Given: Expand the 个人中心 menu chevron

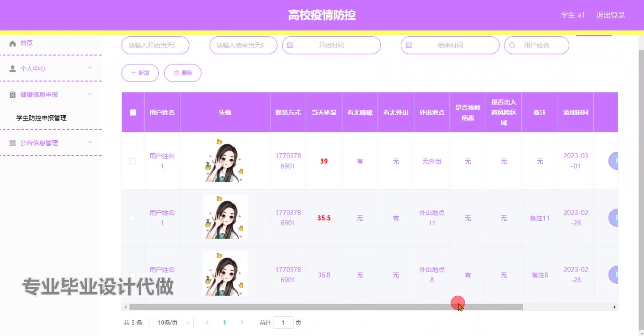Looking at the screenshot, I should coord(90,68).
